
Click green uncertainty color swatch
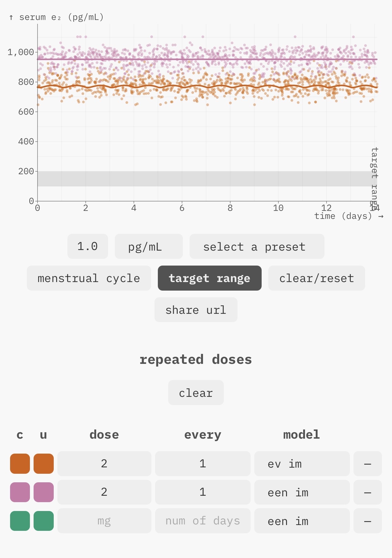[x=43, y=521]
